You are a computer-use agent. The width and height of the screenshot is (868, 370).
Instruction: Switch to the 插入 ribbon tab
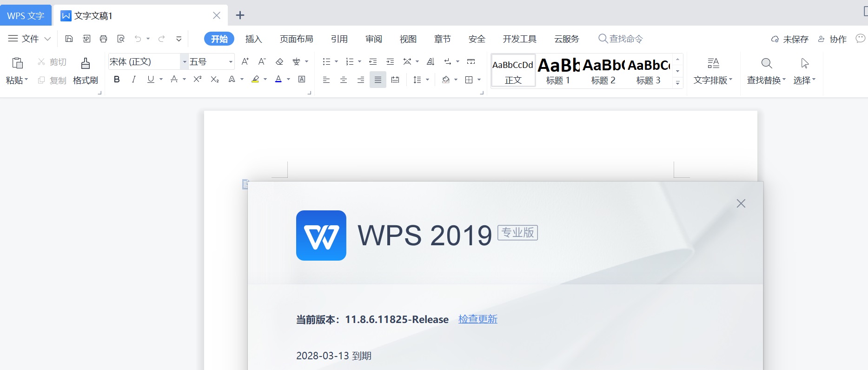click(x=254, y=39)
